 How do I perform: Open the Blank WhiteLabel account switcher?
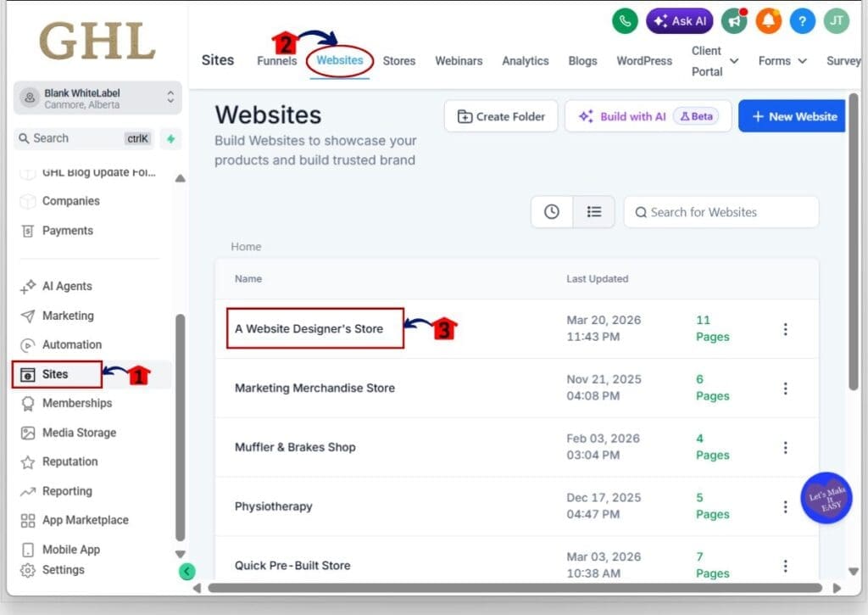(x=98, y=98)
